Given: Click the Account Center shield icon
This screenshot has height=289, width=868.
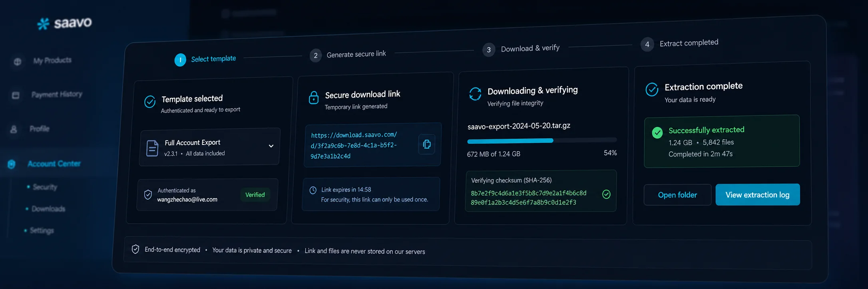Looking at the screenshot, I should point(12,164).
